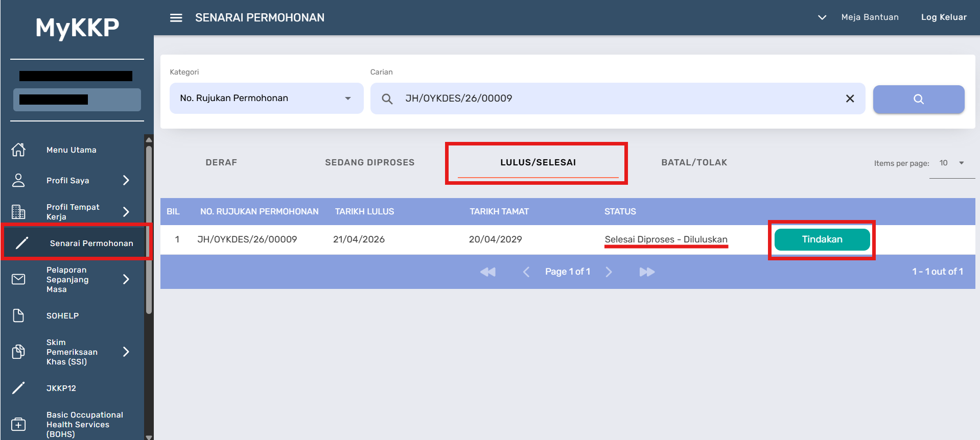Screen dimensions: 980x440
Task: Expand Pelaporan Sepanjang Masa submenu
Action: (x=126, y=279)
